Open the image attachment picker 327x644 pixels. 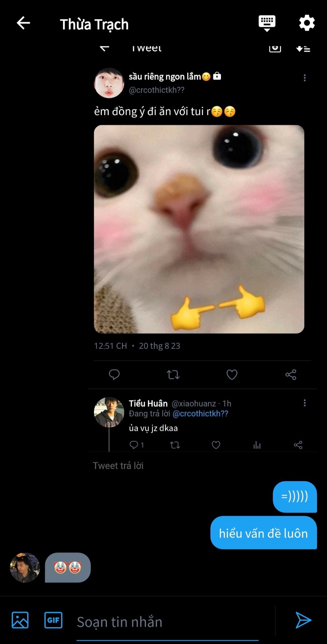point(20,620)
